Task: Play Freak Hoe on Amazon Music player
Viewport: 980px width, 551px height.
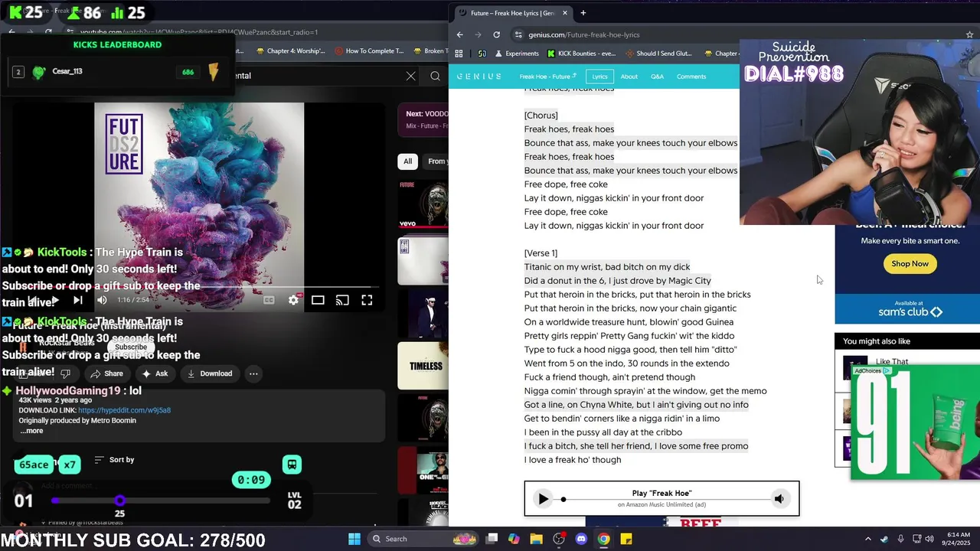Action: [543, 499]
